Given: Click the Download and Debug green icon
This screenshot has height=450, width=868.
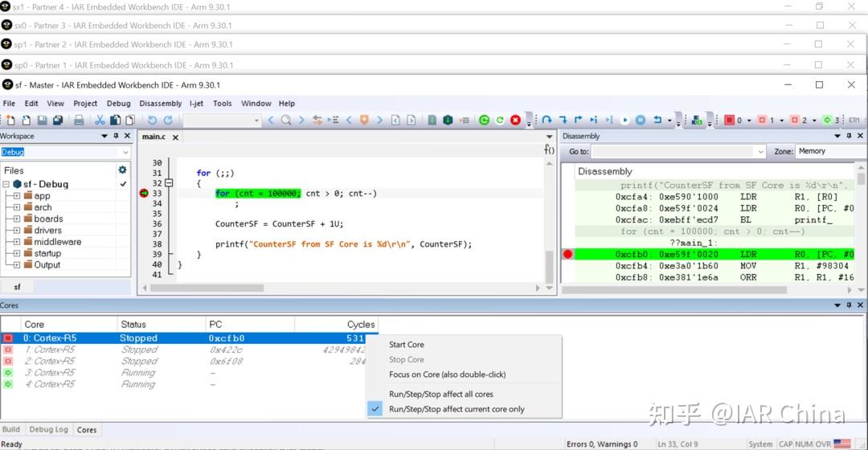Looking at the screenshot, I should (448, 120).
